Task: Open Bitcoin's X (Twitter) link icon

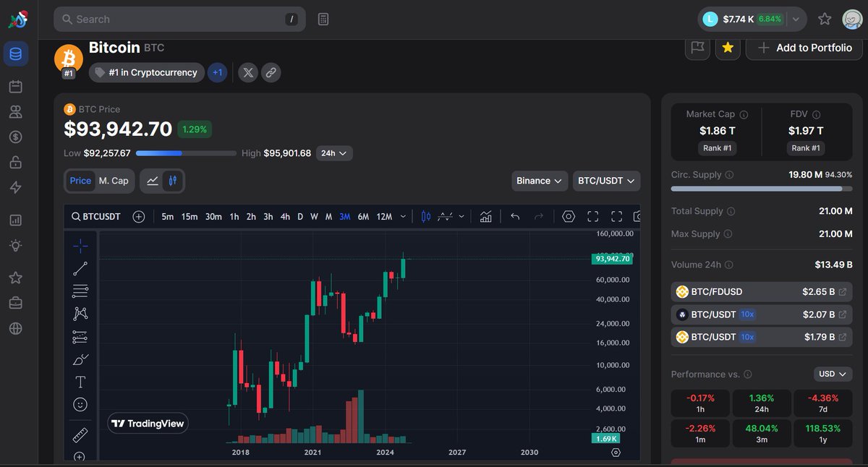Action: [x=248, y=72]
